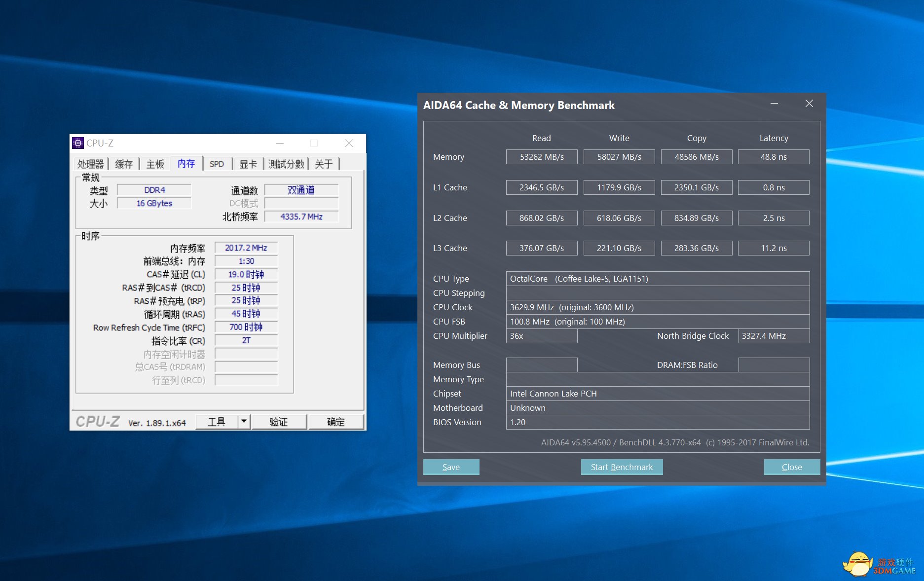Click the 确定 button in CPU-Z

(x=336, y=422)
